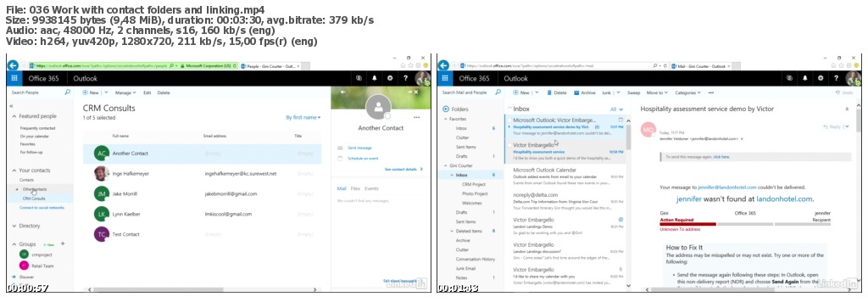This screenshot has height=308, width=868.
Task: Click Connect to social networks link
Action: 42,208
